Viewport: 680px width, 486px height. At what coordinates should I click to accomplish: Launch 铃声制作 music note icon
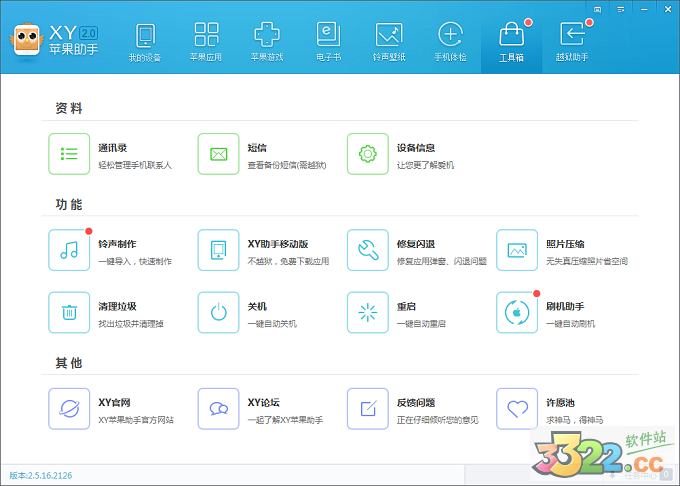(69, 250)
